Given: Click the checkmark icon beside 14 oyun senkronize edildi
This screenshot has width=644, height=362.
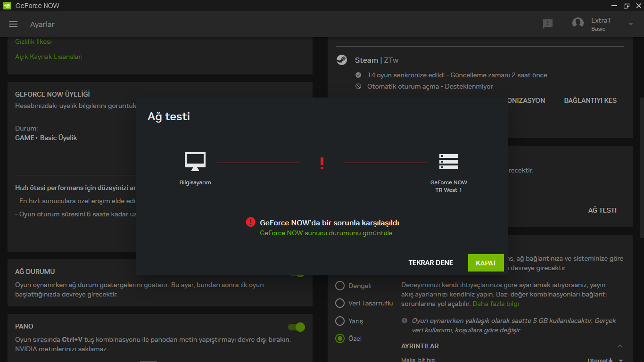Looking at the screenshot, I should click(x=358, y=75).
